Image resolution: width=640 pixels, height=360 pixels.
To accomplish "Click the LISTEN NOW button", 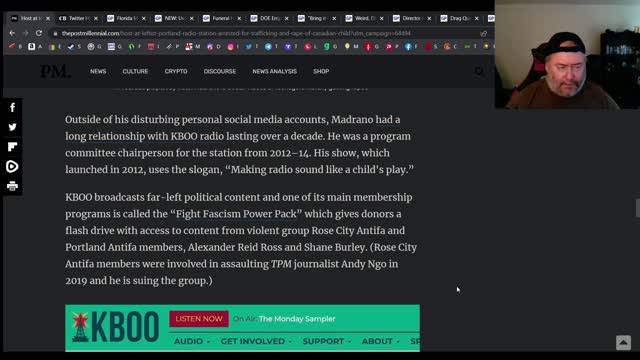I will (199, 319).
